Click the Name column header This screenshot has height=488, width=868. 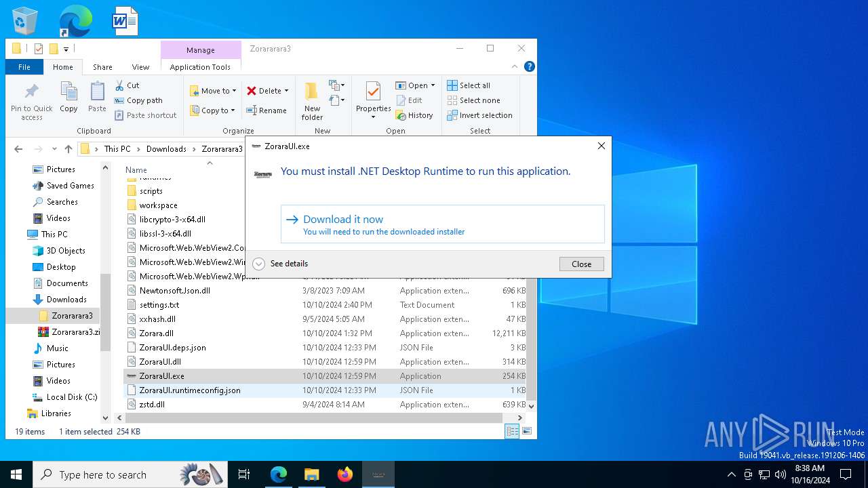[136, 170]
